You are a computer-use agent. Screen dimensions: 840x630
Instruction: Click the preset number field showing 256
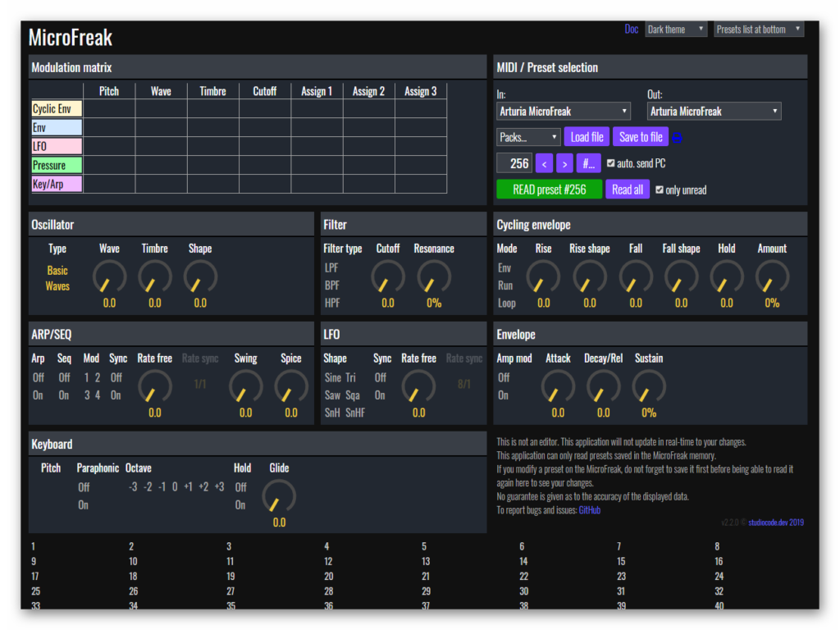tap(514, 163)
